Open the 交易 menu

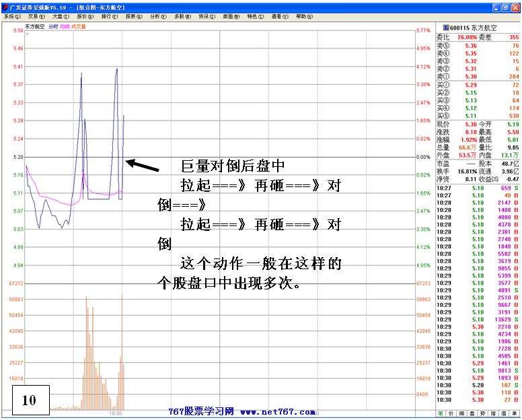tap(36, 16)
